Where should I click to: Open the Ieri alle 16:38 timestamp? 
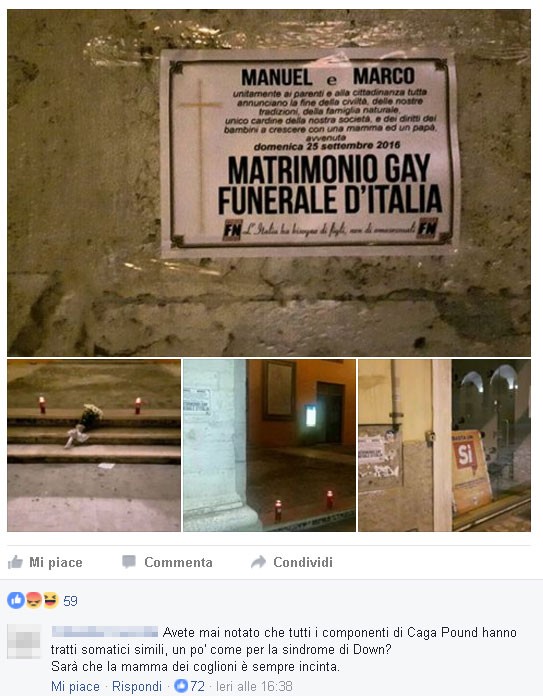pos(254,686)
